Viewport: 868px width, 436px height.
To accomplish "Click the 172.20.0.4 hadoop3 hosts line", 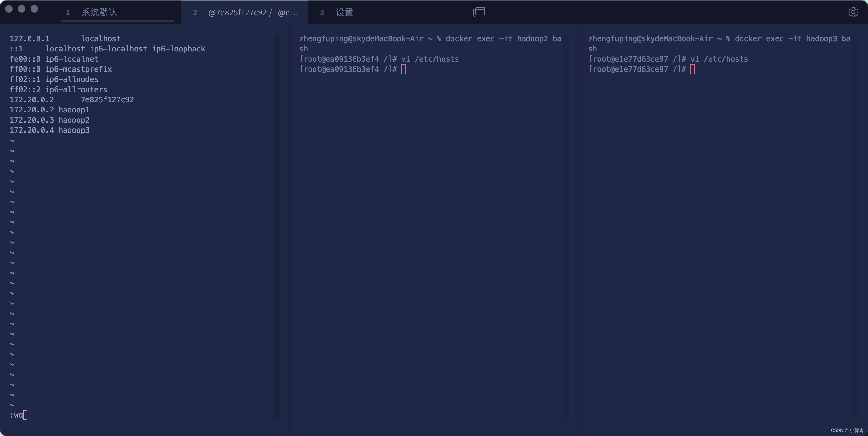I will point(50,130).
